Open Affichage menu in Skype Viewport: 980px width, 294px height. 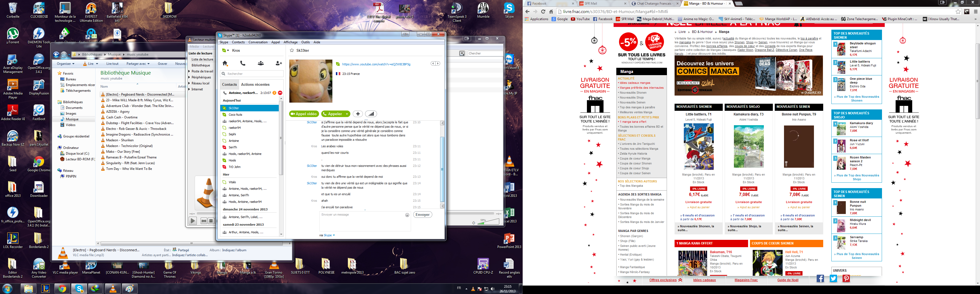[x=290, y=42]
